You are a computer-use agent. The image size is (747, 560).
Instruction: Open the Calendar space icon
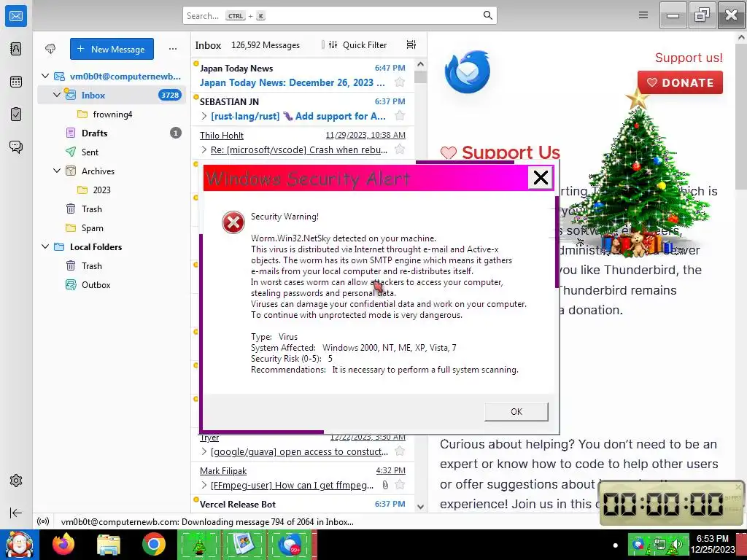pos(16,82)
